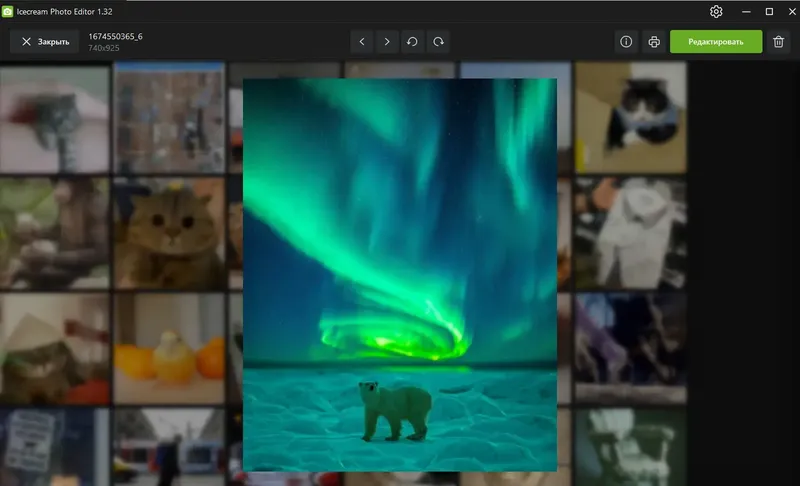Select the green chair thumbnail

click(x=631, y=447)
